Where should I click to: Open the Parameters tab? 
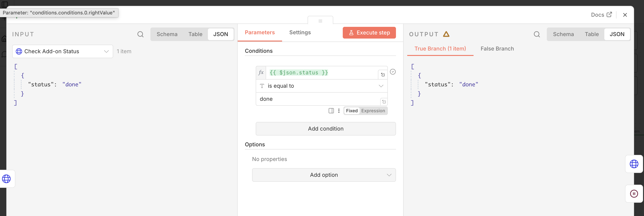[x=260, y=32]
